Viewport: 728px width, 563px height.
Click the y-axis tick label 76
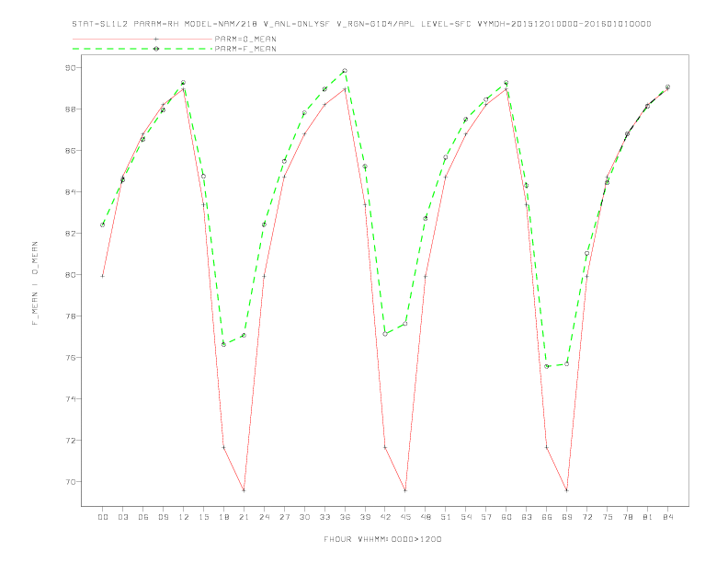(x=70, y=358)
